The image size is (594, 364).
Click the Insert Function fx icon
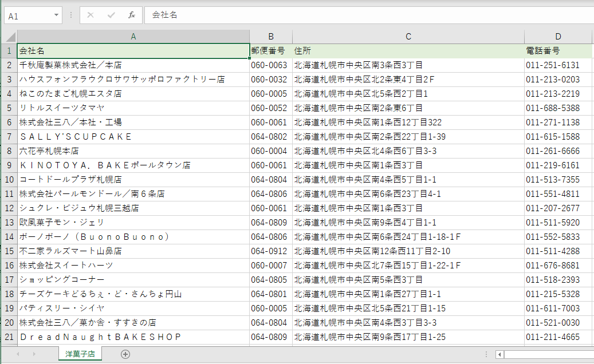tap(132, 15)
